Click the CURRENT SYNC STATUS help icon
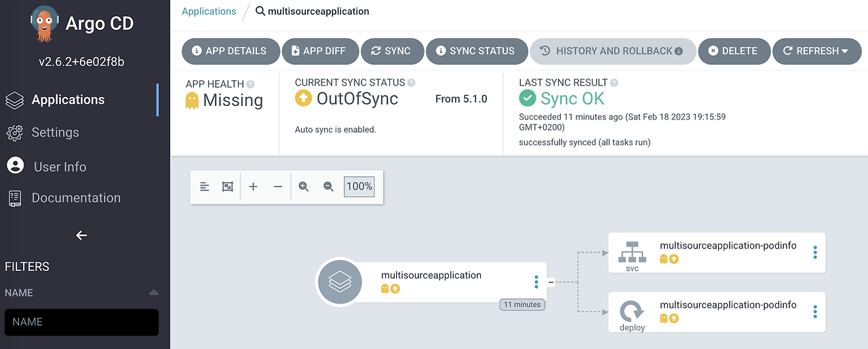This screenshot has height=349, width=868. [x=412, y=83]
